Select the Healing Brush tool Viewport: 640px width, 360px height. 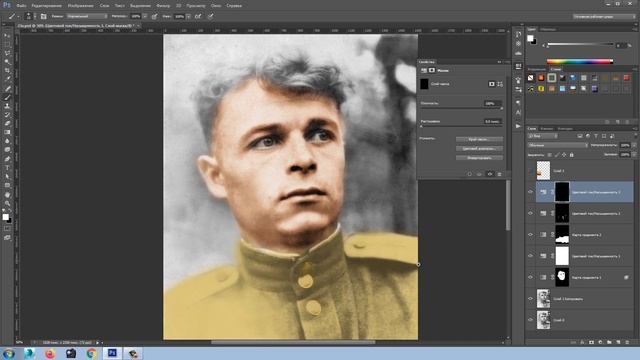(7, 88)
